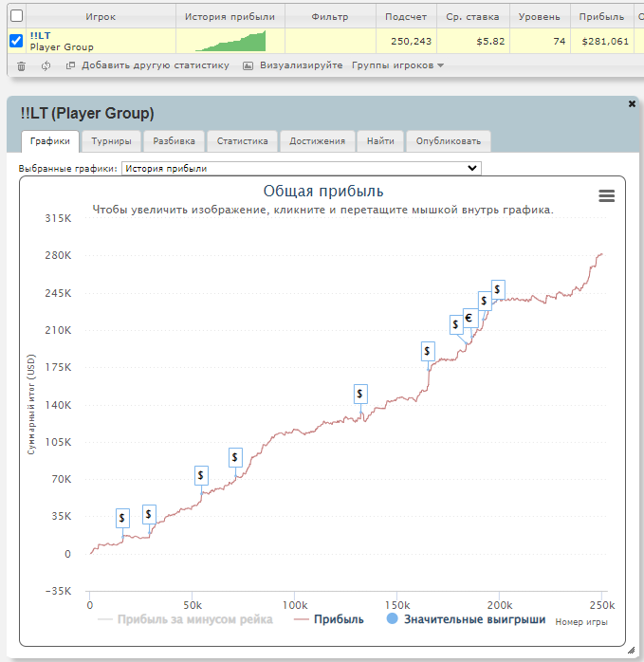Select the Достижения tab
This screenshot has width=644, height=662.
317,141
